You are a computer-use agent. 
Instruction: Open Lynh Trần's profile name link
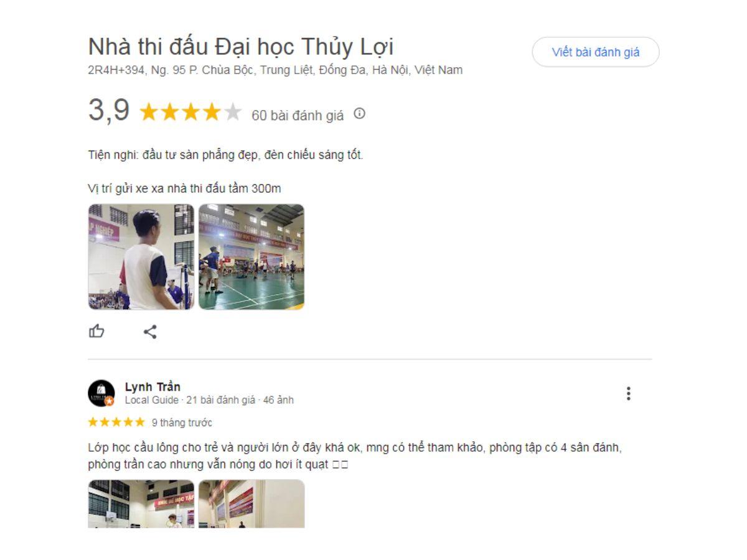(x=153, y=387)
